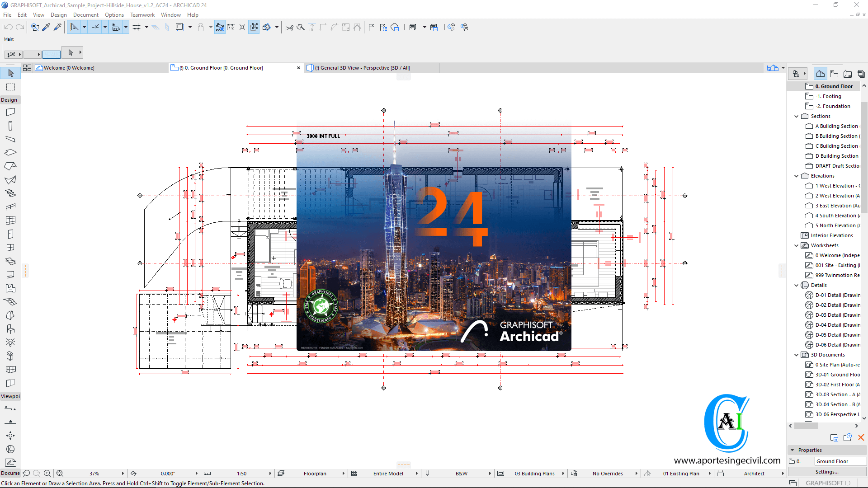Click the highlighted blue geometry method swatch
Screen dimensions: 868x488
[x=51, y=54]
